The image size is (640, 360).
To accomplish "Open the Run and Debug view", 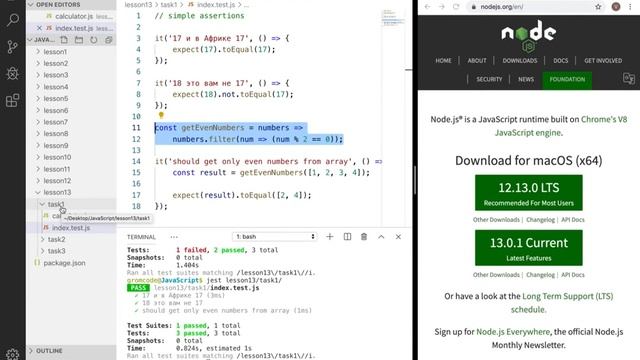I will 13,73.
